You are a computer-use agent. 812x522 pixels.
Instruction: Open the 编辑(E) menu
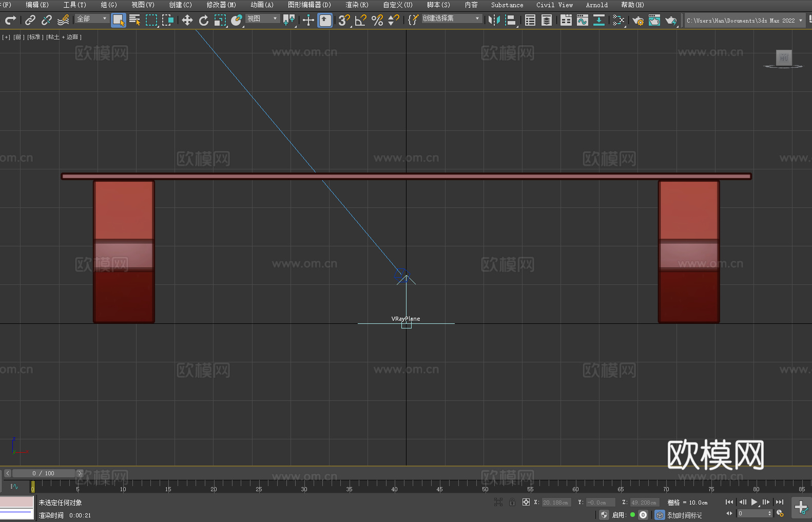pos(37,5)
